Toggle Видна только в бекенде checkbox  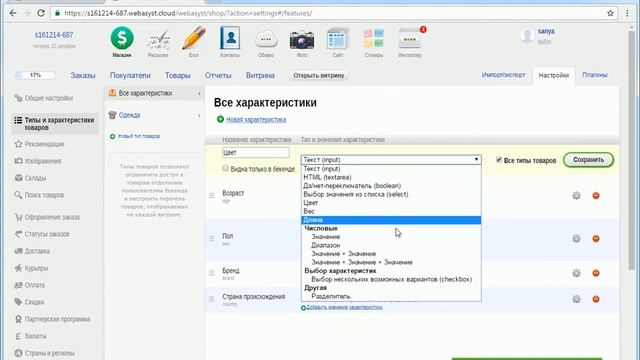tap(225, 168)
